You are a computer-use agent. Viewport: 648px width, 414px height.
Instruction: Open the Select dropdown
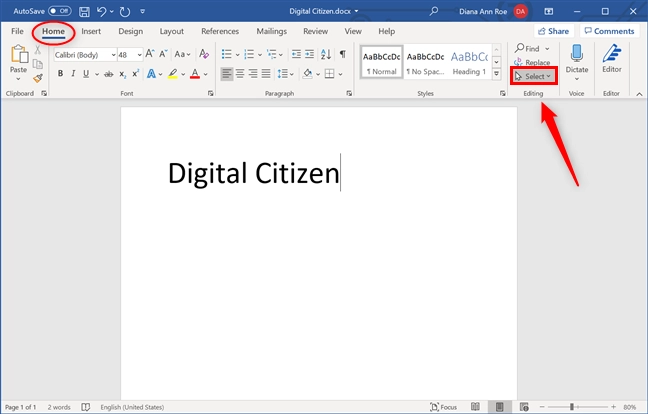click(x=533, y=76)
